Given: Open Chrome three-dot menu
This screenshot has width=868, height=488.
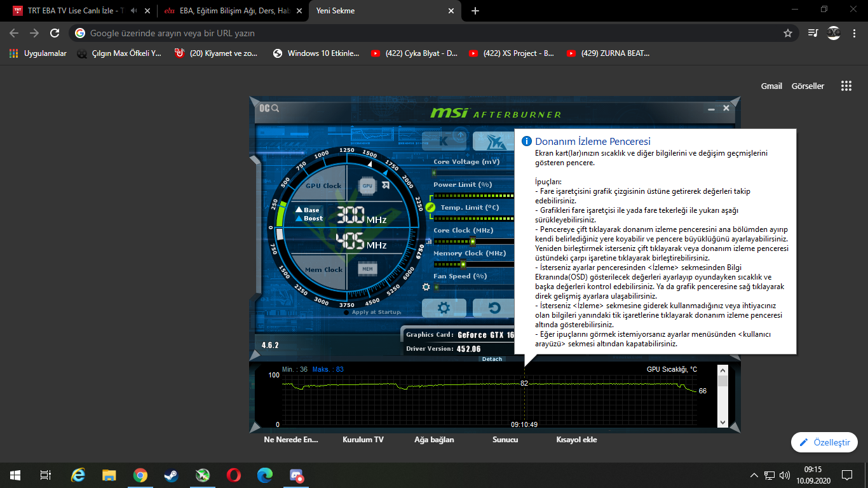Looking at the screenshot, I should click(x=853, y=33).
